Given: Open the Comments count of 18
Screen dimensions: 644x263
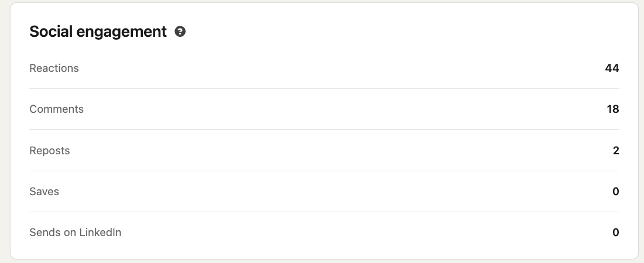Looking at the screenshot, I should [x=613, y=109].
